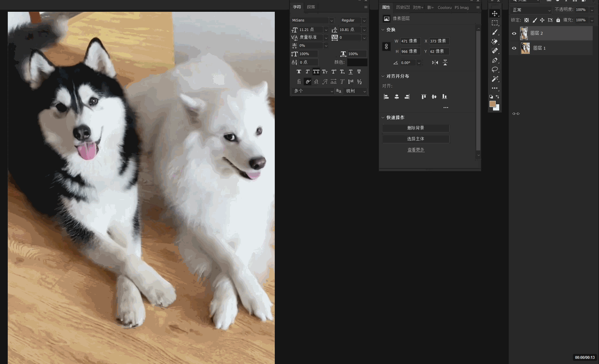
Task: Select the Lasso tool
Action: pos(495,69)
